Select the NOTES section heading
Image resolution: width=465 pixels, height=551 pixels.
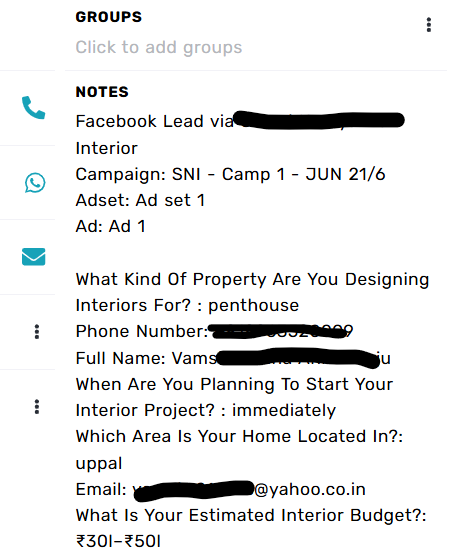click(x=102, y=92)
